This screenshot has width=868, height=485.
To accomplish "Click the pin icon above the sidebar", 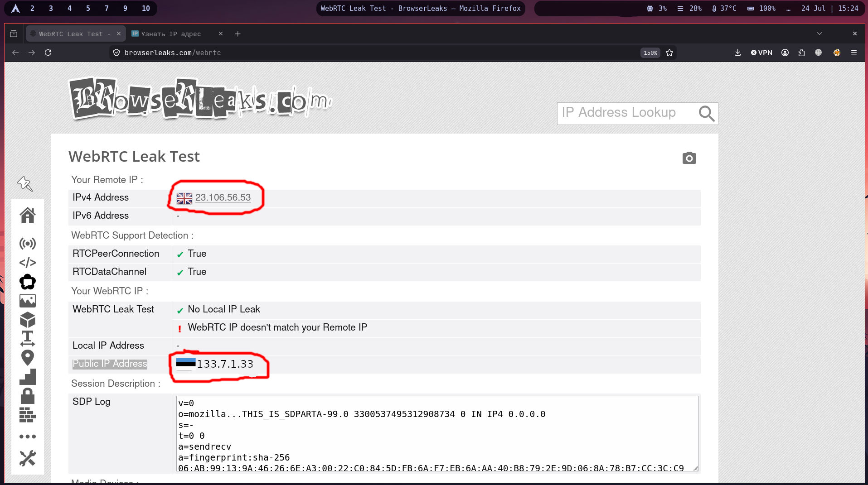I will click(x=25, y=183).
